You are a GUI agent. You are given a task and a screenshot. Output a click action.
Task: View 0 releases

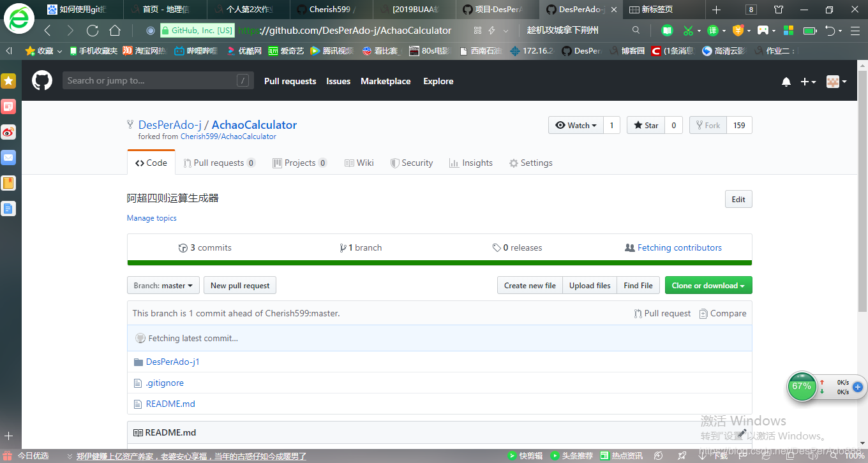pyautogui.click(x=517, y=247)
